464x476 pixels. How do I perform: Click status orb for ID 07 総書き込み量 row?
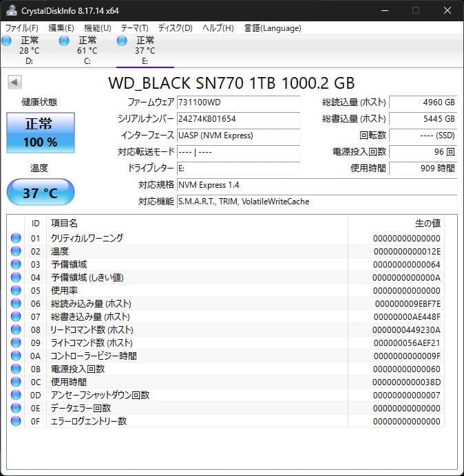click(16, 316)
